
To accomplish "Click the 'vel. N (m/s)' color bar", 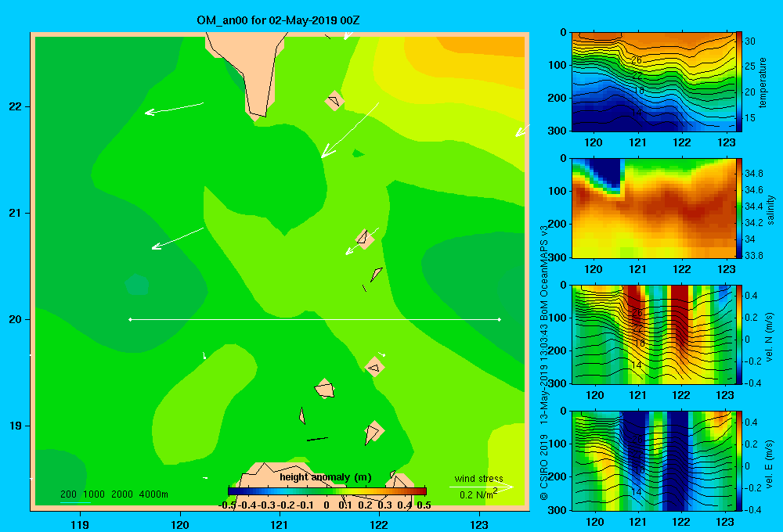I will click(739, 334).
